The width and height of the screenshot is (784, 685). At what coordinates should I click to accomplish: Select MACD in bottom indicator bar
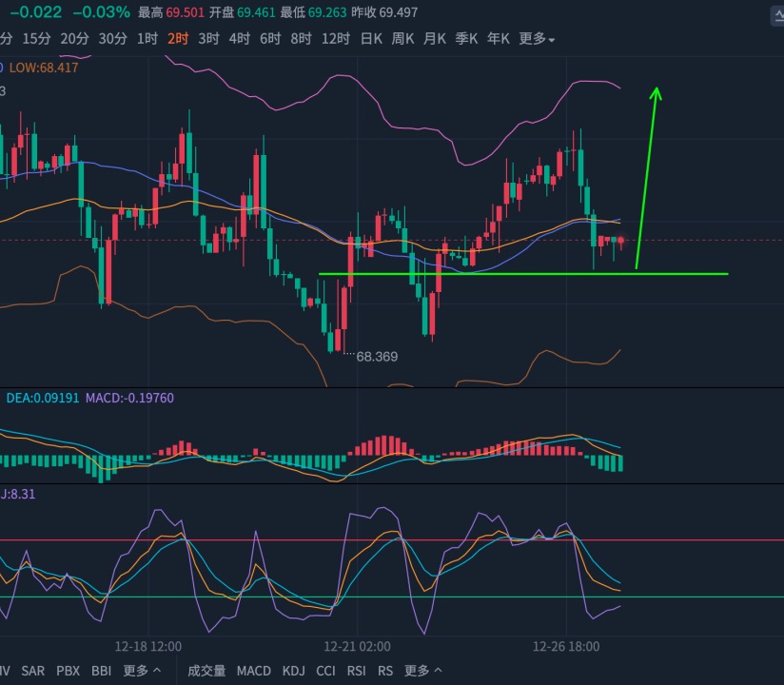click(x=254, y=671)
